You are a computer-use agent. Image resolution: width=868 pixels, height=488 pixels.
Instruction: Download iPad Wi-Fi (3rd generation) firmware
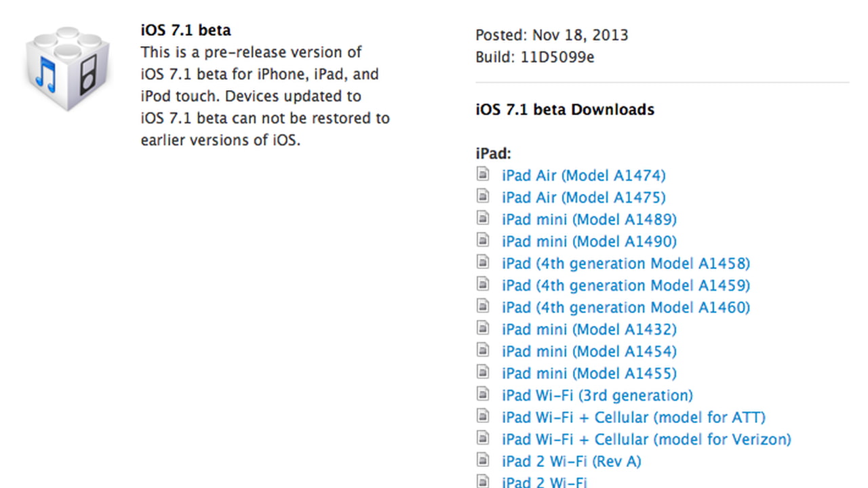pos(597,395)
